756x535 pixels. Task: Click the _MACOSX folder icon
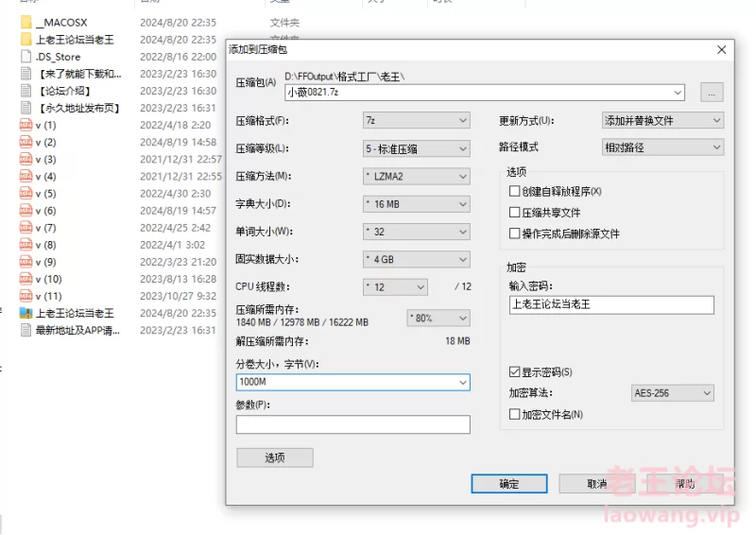(26, 22)
